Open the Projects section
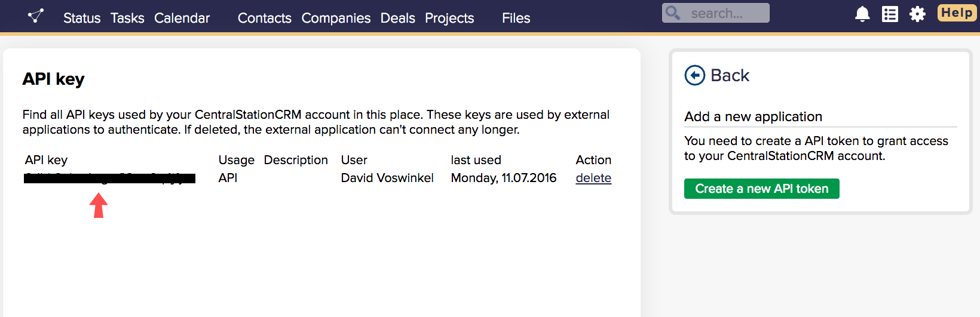This screenshot has height=317, width=980. click(x=449, y=18)
